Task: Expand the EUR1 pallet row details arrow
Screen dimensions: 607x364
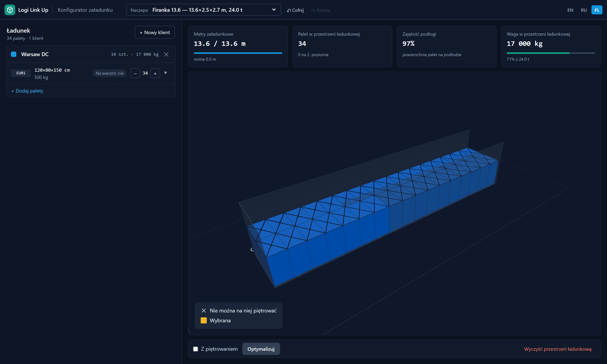Action: (166, 73)
